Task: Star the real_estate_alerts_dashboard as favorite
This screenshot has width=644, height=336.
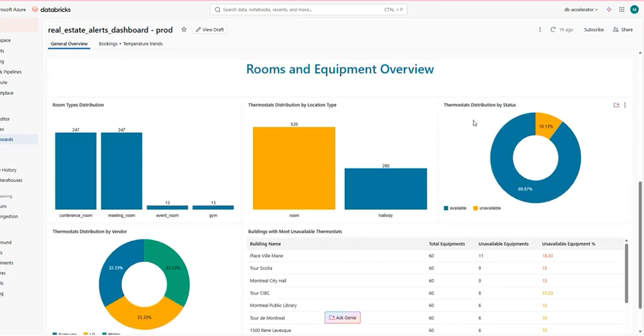Action: click(x=184, y=29)
